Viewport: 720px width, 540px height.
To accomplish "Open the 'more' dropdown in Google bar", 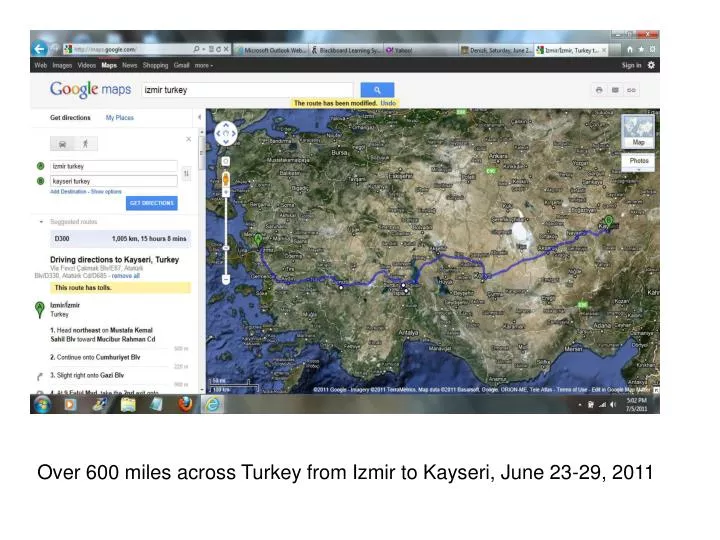I will (204, 66).
